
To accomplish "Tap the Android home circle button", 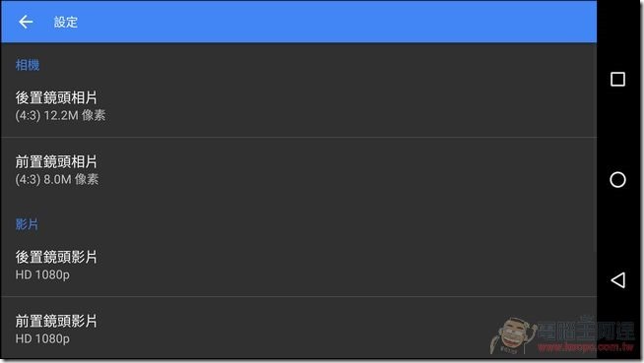I will click(617, 180).
